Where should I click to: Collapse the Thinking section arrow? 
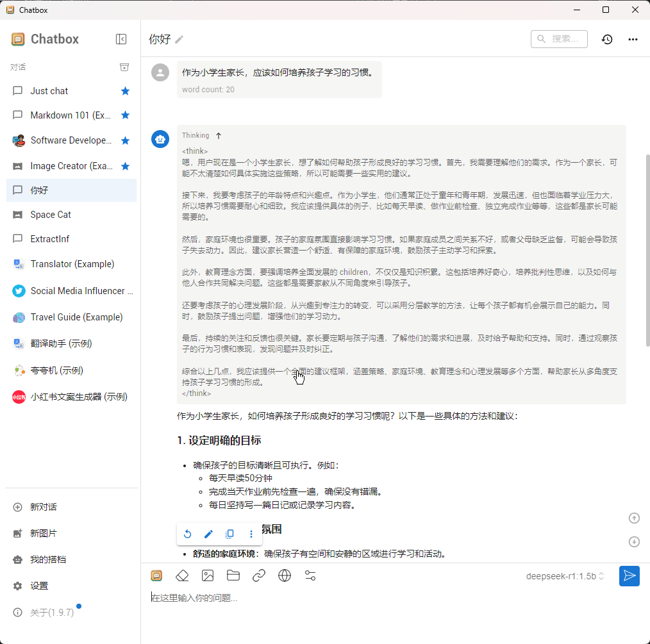click(x=219, y=135)
